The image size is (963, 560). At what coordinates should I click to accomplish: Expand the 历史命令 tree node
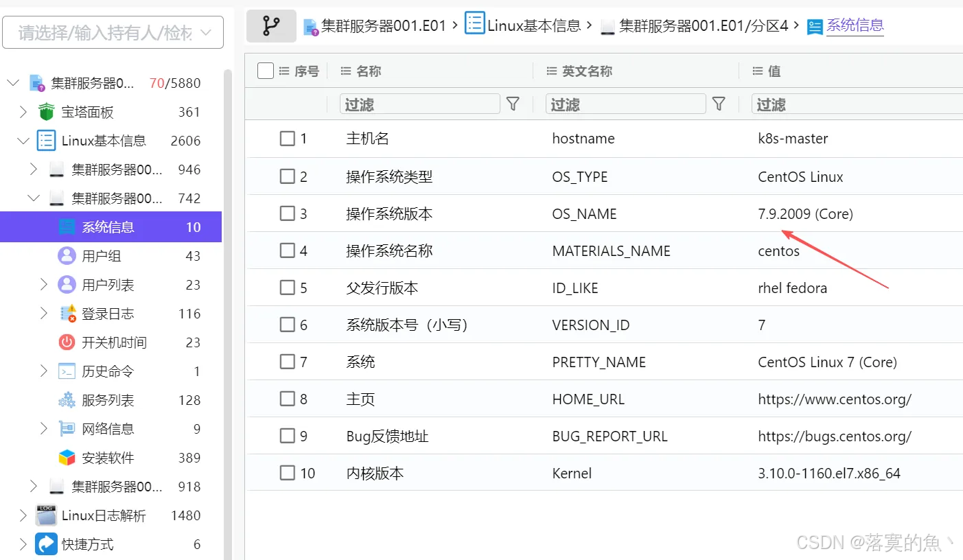44,371
